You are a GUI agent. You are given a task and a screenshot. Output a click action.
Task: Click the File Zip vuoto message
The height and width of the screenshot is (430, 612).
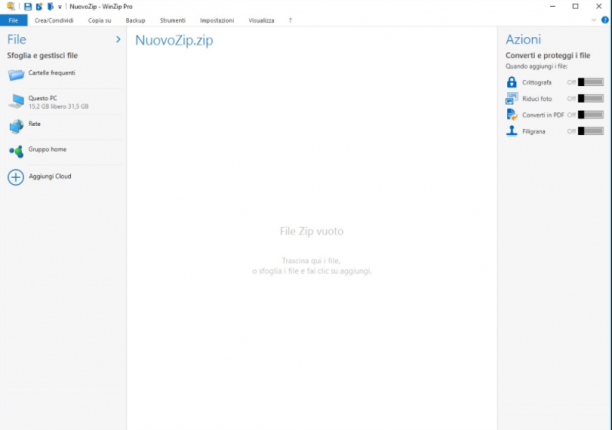(311, 231)
